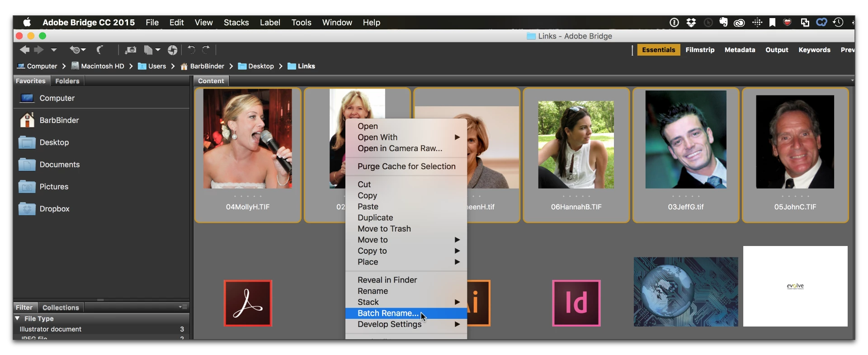Open the Filter panel flyout menu icon

183,307
